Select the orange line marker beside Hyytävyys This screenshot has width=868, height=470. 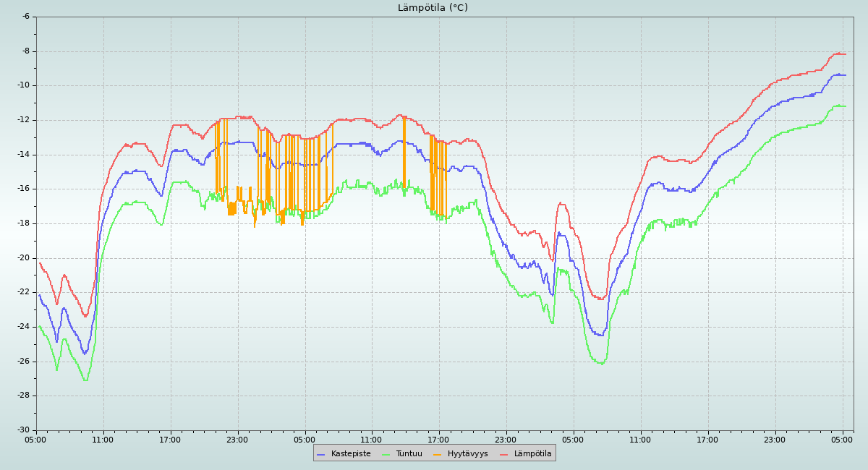pos(438,454)
